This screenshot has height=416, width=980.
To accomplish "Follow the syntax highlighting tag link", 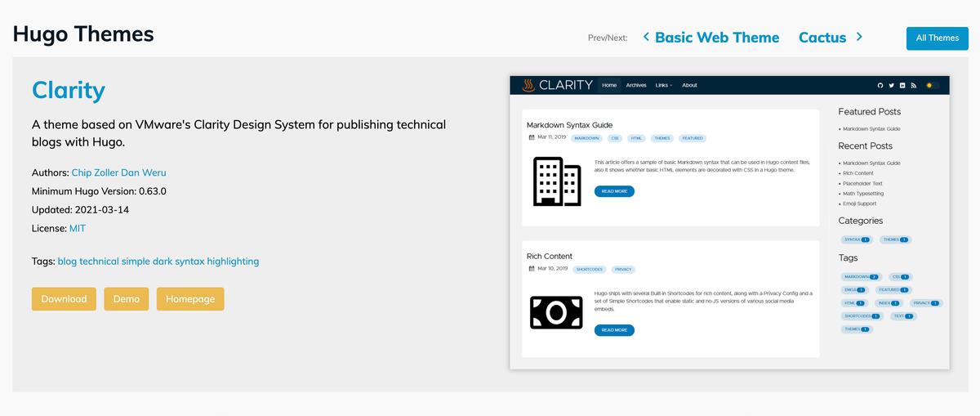I will 216,262.
